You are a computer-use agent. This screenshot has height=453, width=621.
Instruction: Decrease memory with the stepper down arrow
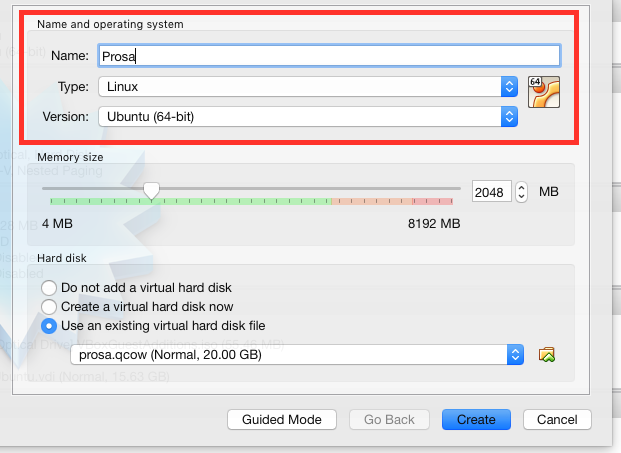[x=522, y=197]
